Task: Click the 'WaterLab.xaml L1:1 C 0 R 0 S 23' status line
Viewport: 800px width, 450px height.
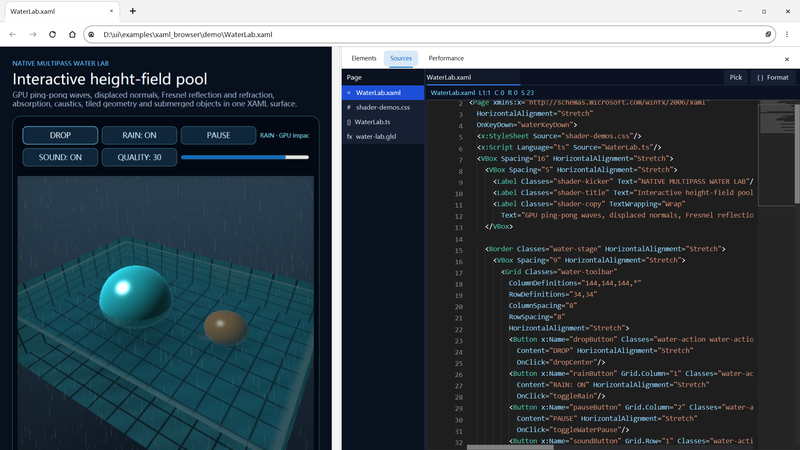Action: click(482, 92)
